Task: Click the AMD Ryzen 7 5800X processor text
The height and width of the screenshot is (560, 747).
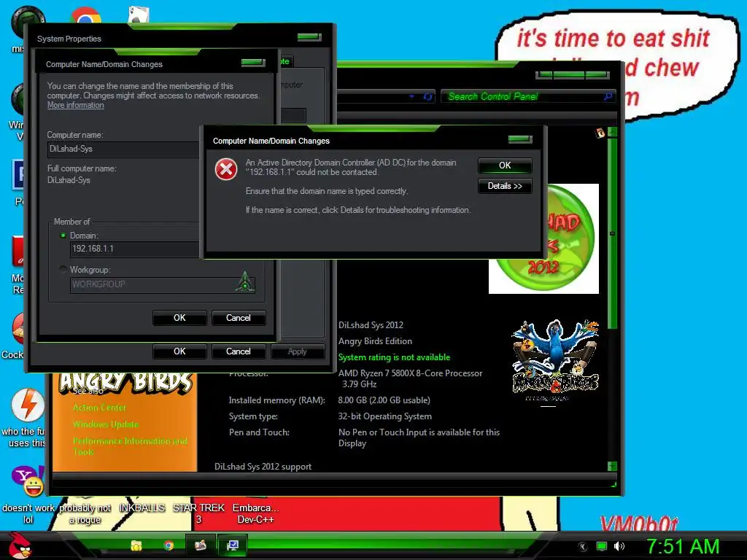Action: 410,378
